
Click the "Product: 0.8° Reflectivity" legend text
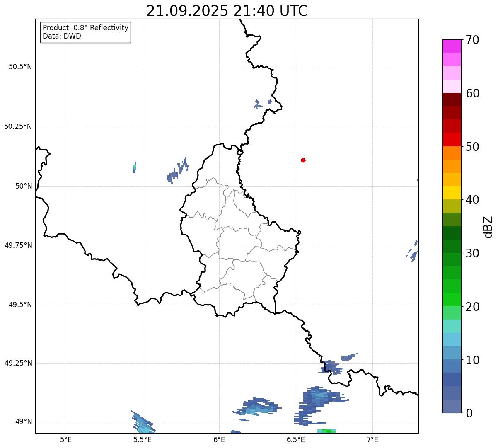click(86, 28)
